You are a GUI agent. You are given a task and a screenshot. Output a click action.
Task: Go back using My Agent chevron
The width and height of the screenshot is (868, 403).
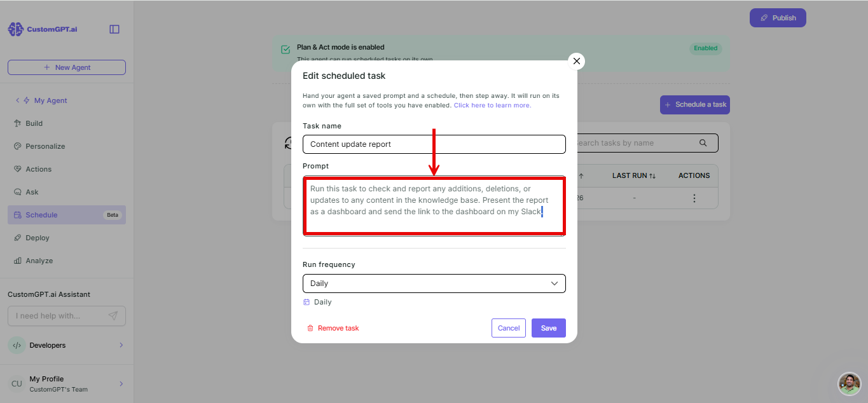[x=18, y=100]
